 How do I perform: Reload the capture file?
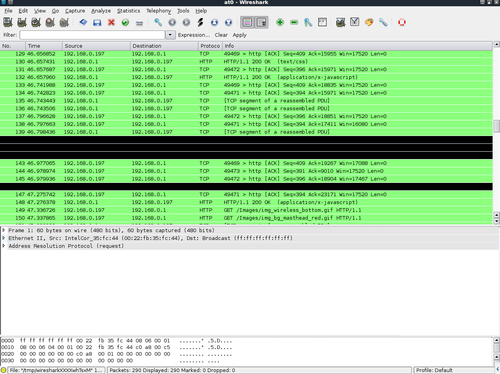click(x=125, y=22)
